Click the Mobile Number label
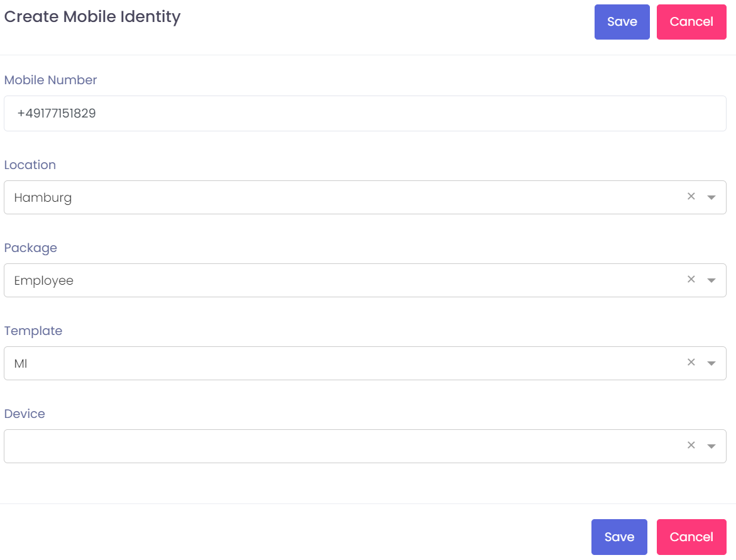Viewport: 736px width, 560px height. [51, 80]
